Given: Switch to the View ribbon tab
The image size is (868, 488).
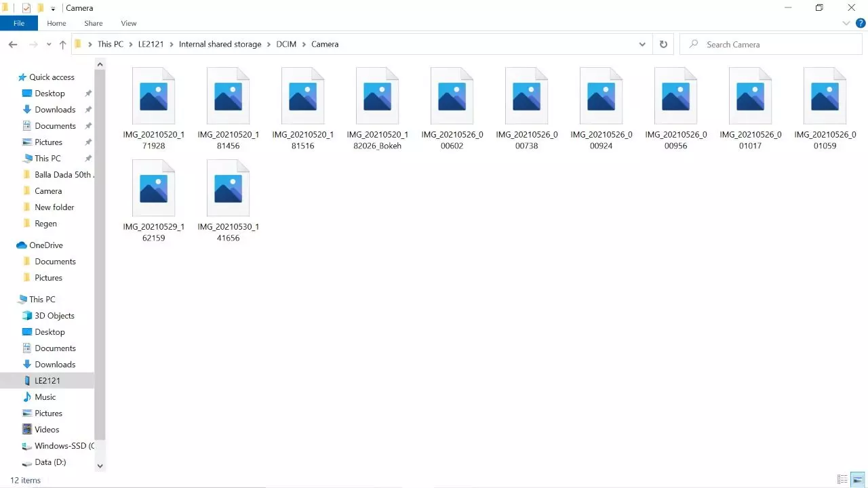Looking at the screenshot, I should pyautogui.click(x=128, y=22).
